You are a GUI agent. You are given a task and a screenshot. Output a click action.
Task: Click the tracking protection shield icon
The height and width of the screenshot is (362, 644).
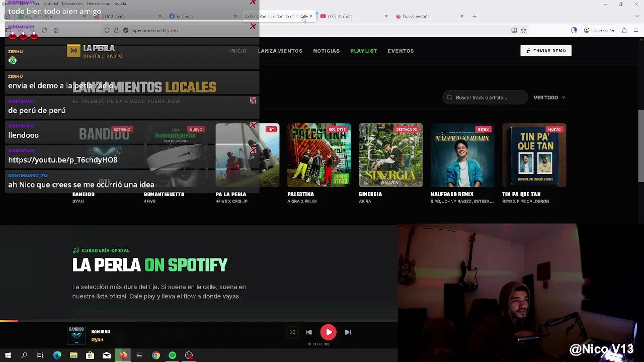[107, 30]
